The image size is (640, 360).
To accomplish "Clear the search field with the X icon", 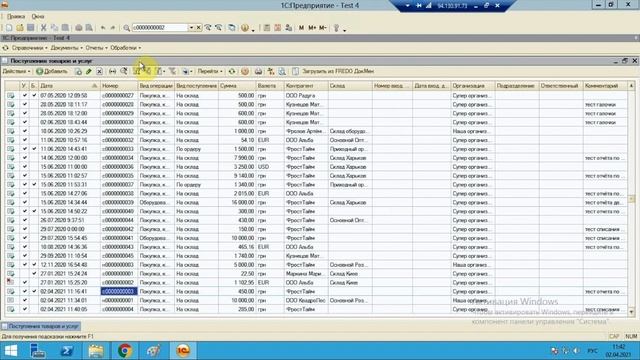I will pos(198,28).
